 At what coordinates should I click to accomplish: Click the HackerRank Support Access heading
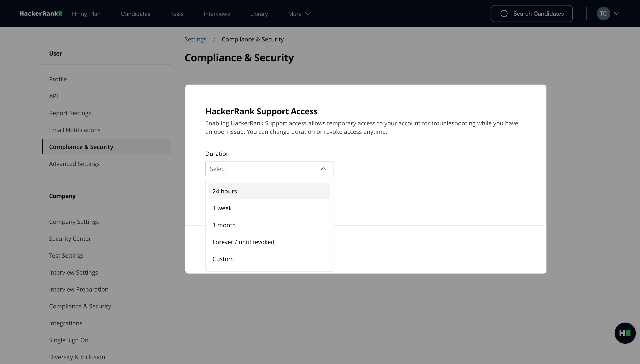tap(261, 111)
